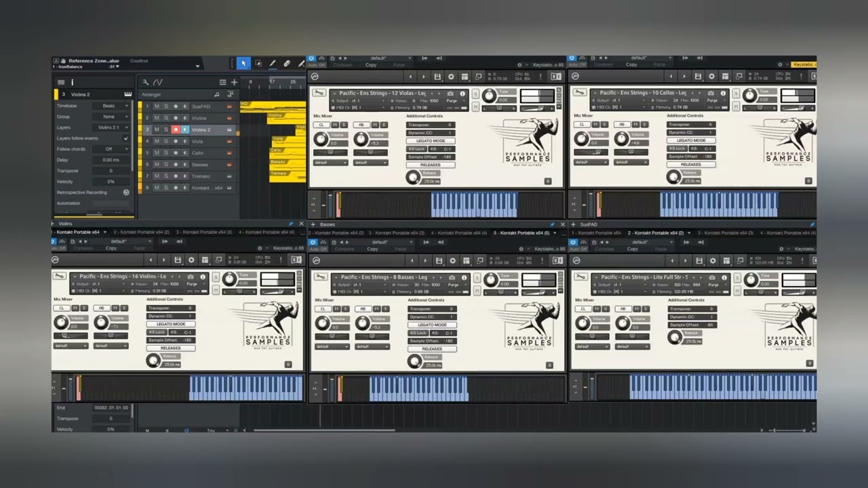Toggle power button of Basses plugin
868x488 pixels.
[314, 243]
